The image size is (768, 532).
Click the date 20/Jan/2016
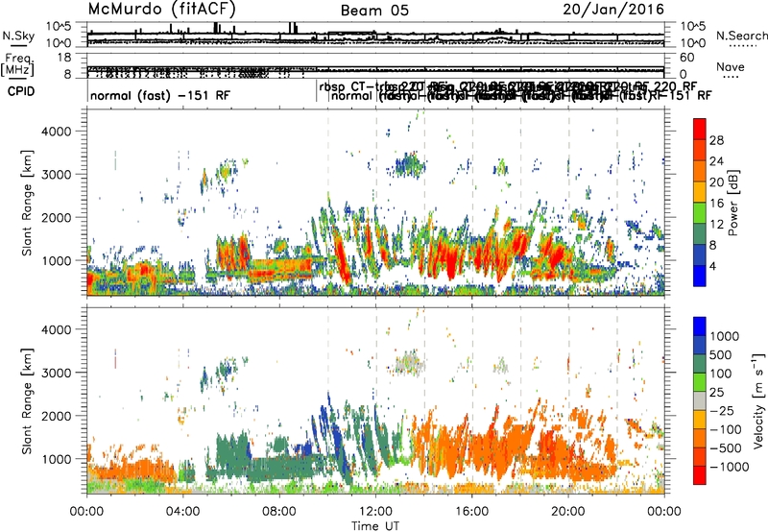tap(613, 9)
